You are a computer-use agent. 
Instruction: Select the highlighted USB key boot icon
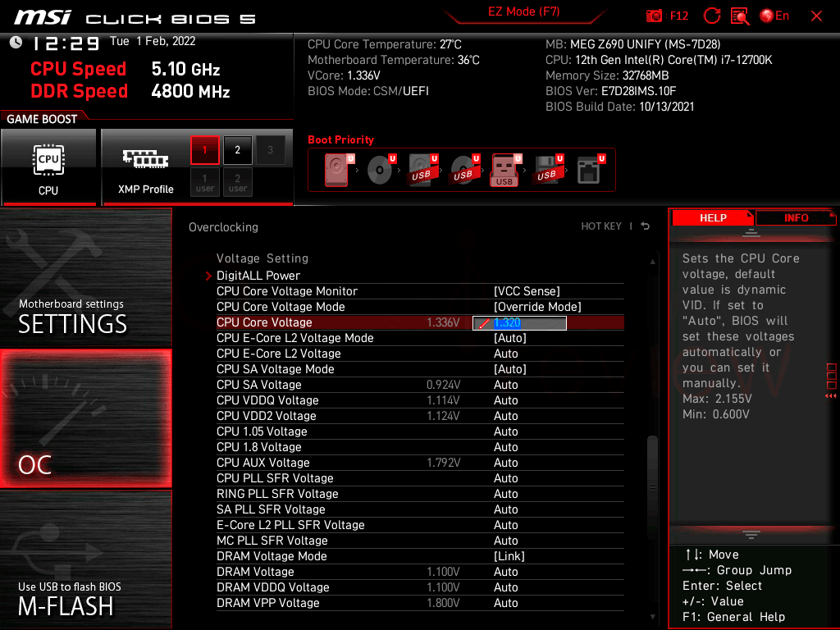pyautogui.click(x=505, y=170)
